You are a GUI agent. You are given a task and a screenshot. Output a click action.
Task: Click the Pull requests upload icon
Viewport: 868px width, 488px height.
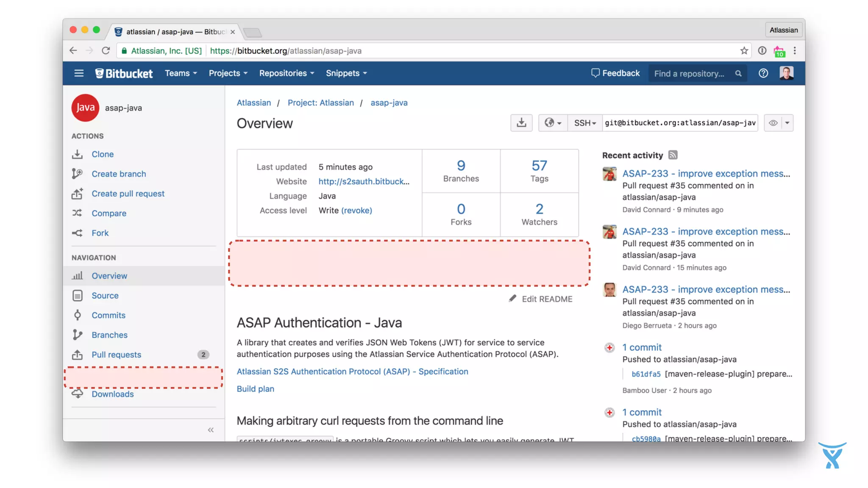click(x=77, y=355)
